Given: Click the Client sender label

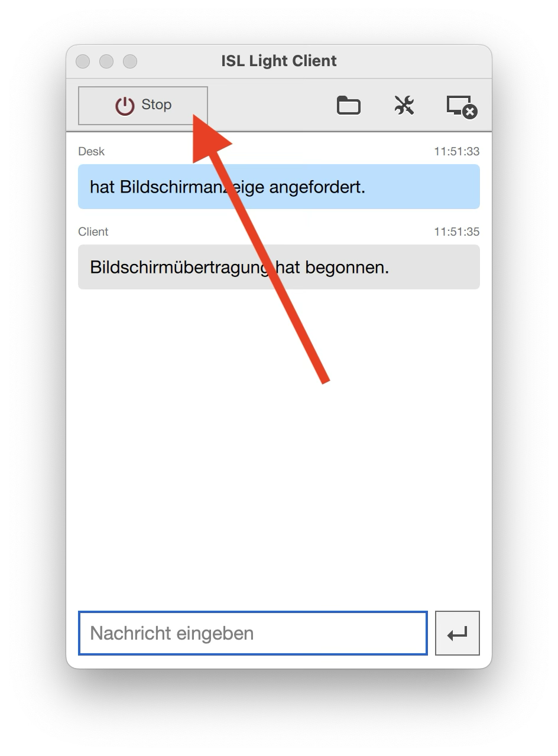Looking at the screenshot, I should tap(93, 232).
